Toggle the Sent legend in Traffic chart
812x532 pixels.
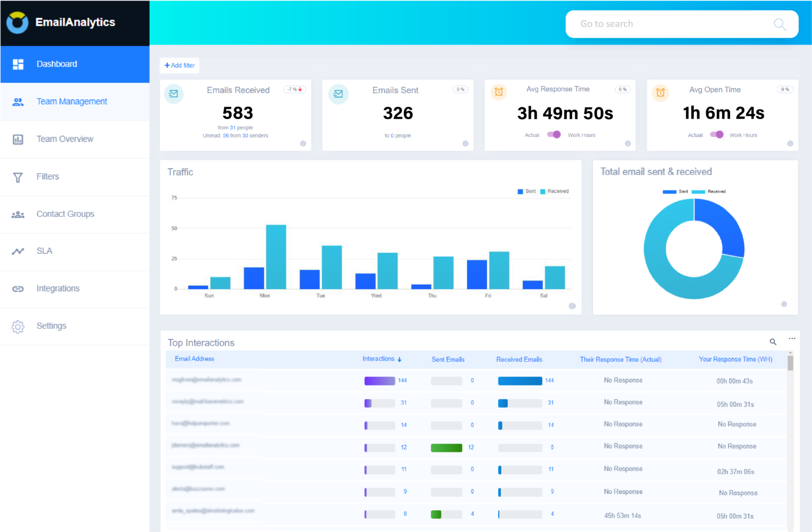click(527, 191)
